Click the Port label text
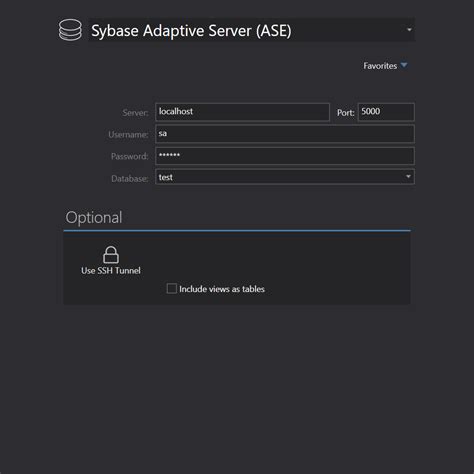Viewport: 474px width, 474px height. [x=345, y=113]
